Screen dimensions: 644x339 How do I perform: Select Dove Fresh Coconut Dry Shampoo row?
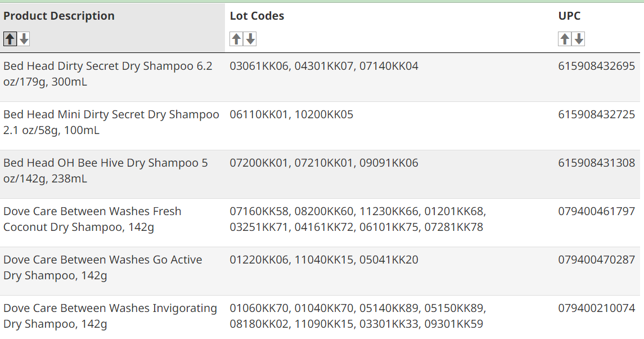320,223
